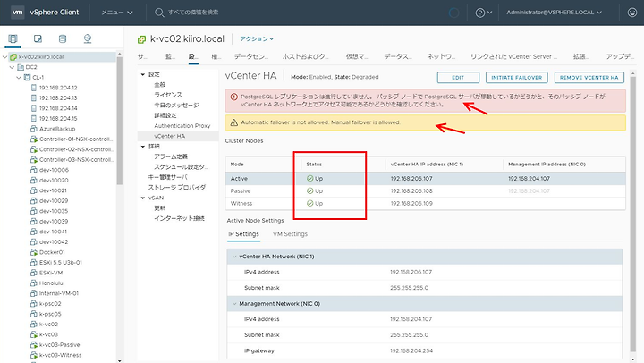The image size is (644, 363).
Task: Switch to the IP Settings tab
Action: point(243,234)
